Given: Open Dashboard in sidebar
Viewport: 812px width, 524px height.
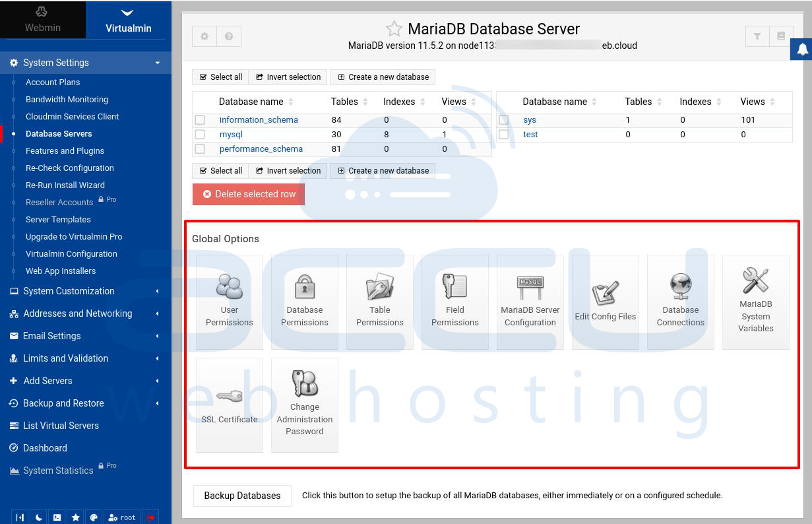Looking at the screenshot, I should point(45,448).
